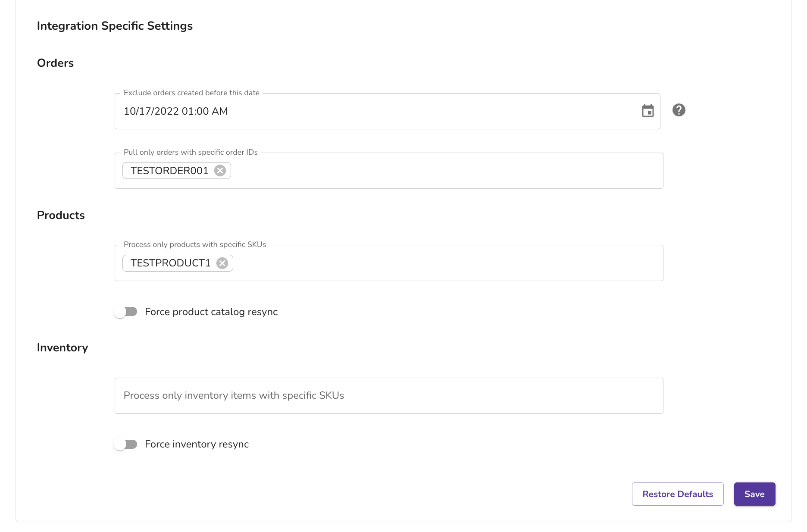Click the Orders section heading
This screenshot has width=807, height=532.
click(55, 63)
